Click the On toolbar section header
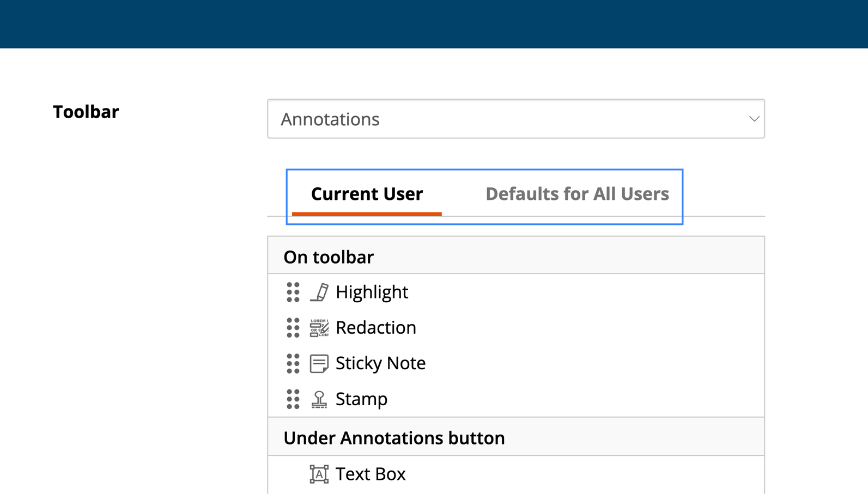 tap(516, 255)
